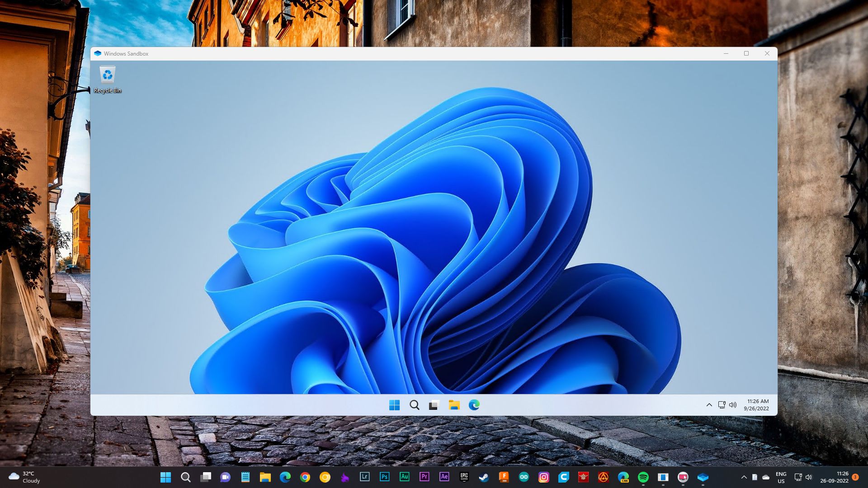Launch Spotify from the taskbar
Viewport: 868px width, 488px height.
pos(644,477)
